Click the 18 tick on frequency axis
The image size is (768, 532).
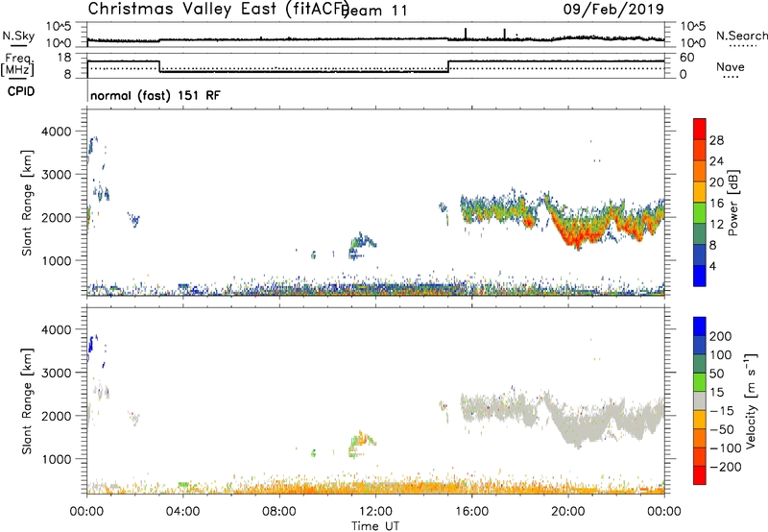tap(64, 58)
